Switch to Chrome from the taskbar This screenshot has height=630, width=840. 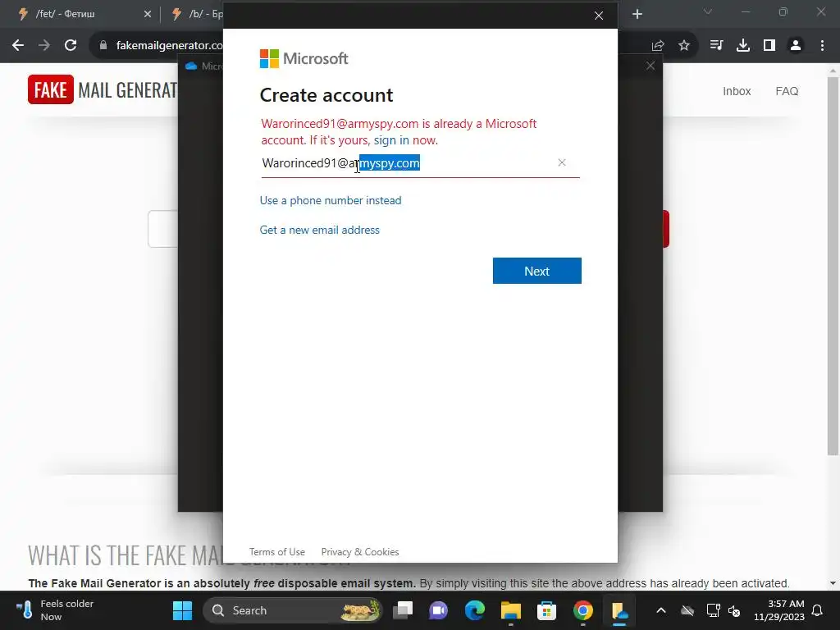[583, 610]
